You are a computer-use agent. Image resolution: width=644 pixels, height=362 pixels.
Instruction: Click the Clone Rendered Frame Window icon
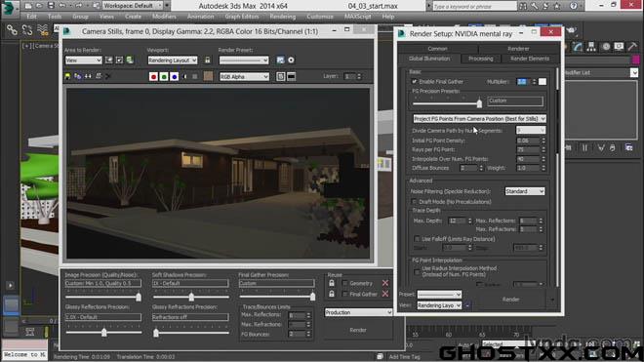coord(88,76)
